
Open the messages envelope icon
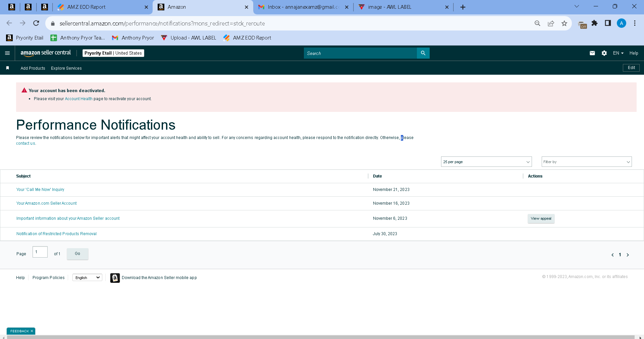click(x=592, y=53)
